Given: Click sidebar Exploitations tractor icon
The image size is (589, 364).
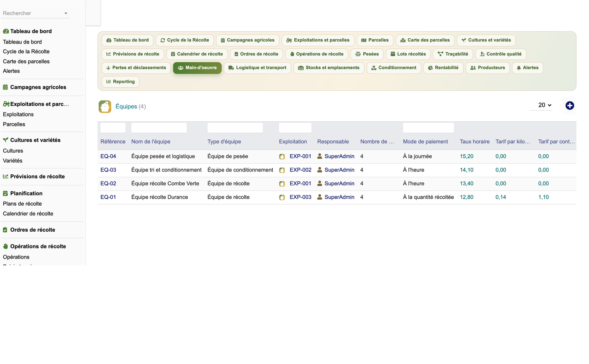Looking at the screenshot, I should 6,104.
